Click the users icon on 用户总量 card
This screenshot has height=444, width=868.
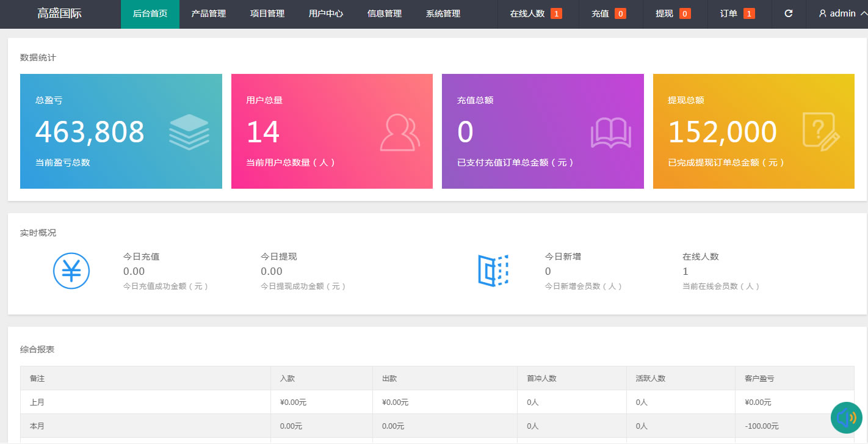tap(400, 132)
